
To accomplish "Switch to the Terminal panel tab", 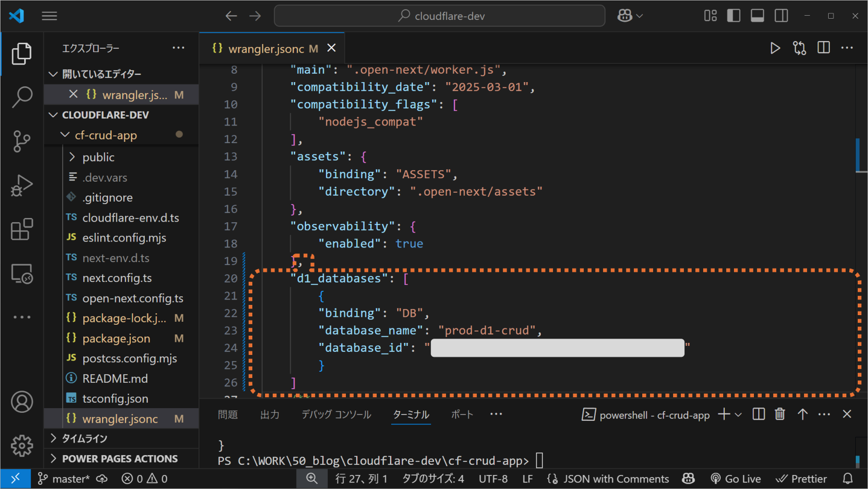I will point(411,415).
